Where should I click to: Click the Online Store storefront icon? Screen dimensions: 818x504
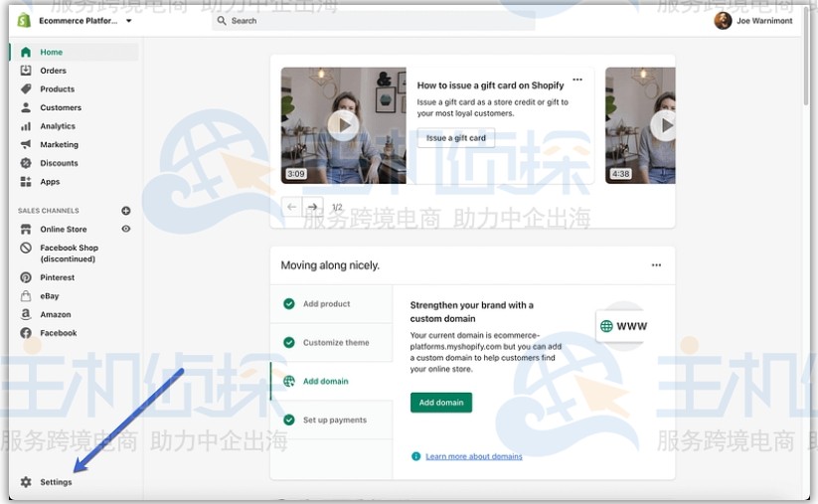[x=26, y=229]
